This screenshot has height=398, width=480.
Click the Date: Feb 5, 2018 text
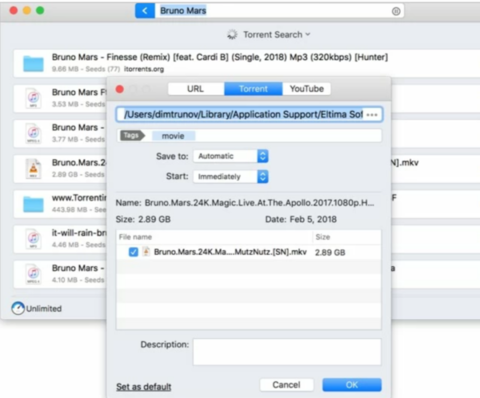click(301, 219)
